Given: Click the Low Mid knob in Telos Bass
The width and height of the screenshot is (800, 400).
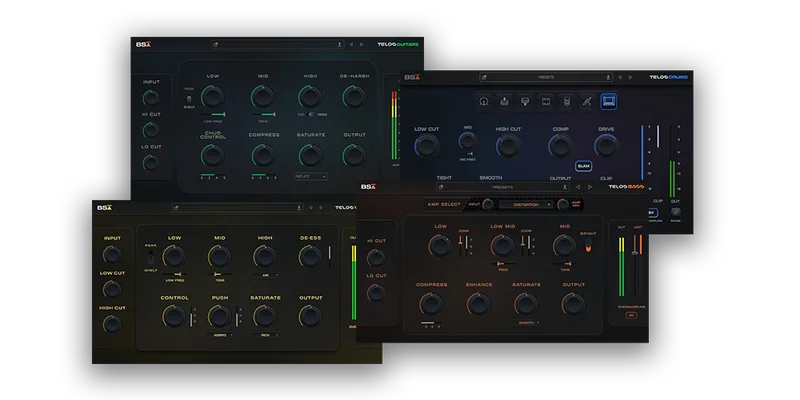Looking at the screenshot, I should click(x=503, y=245).
